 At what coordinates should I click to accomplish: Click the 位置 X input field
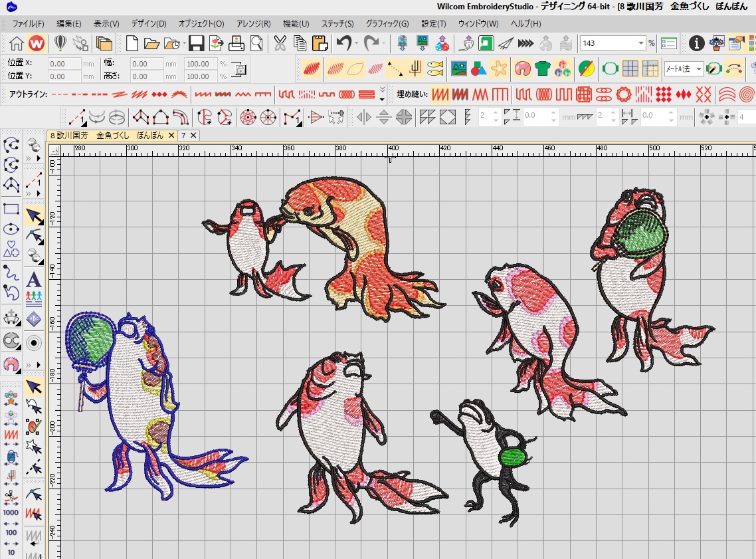(64, 64)
